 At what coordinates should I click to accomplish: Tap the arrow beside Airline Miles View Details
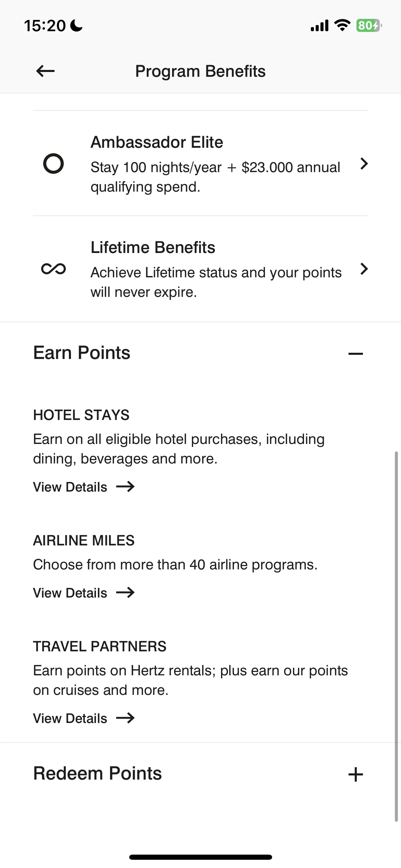click(x=125, y=592)
